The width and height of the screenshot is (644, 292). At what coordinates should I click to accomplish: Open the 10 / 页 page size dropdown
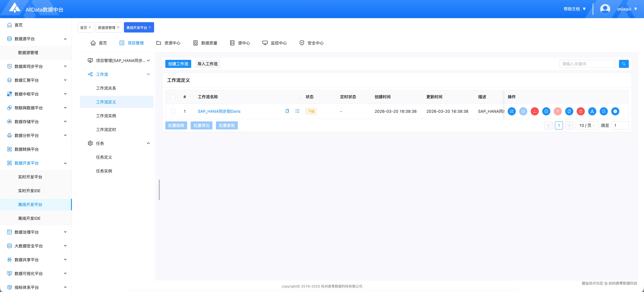click(x=587, y=125)
